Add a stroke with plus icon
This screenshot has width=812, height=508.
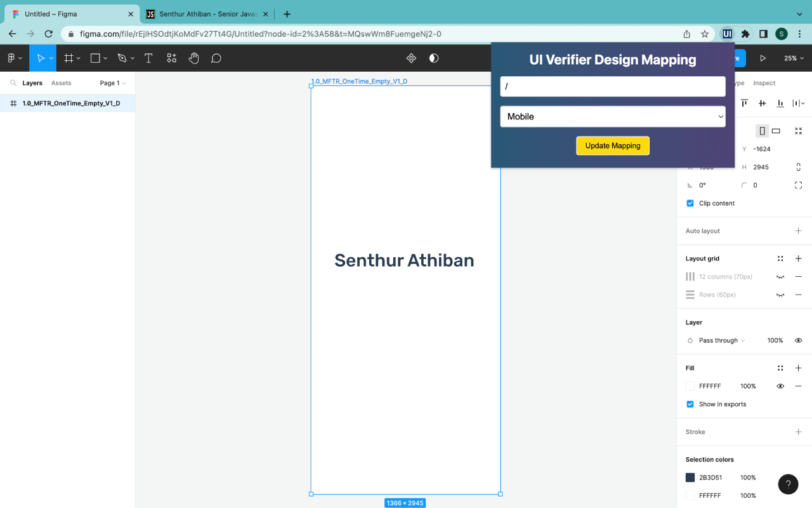[799, 432]
